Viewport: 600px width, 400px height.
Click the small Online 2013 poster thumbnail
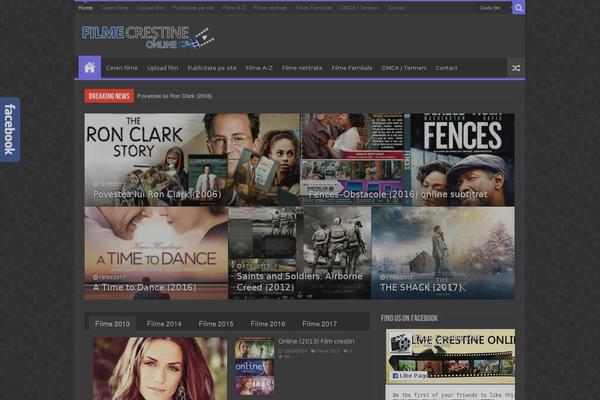point(254,366)
